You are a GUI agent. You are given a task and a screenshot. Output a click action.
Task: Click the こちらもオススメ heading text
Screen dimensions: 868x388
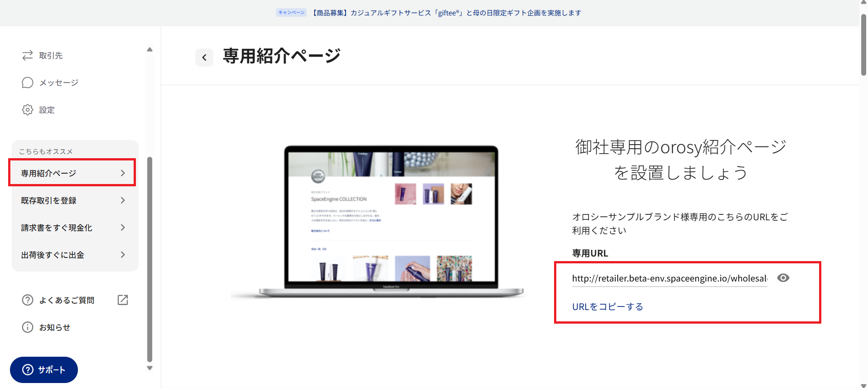coord(46,151)
